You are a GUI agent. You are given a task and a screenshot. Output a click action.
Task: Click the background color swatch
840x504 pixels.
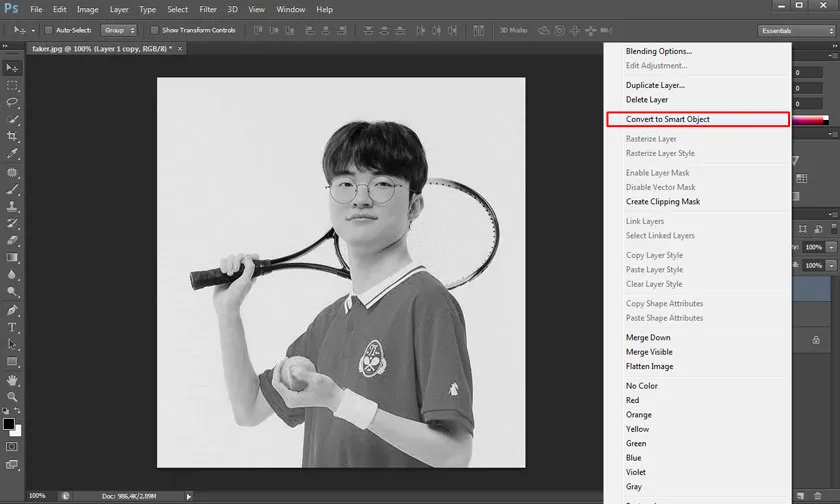coord(17,431)
